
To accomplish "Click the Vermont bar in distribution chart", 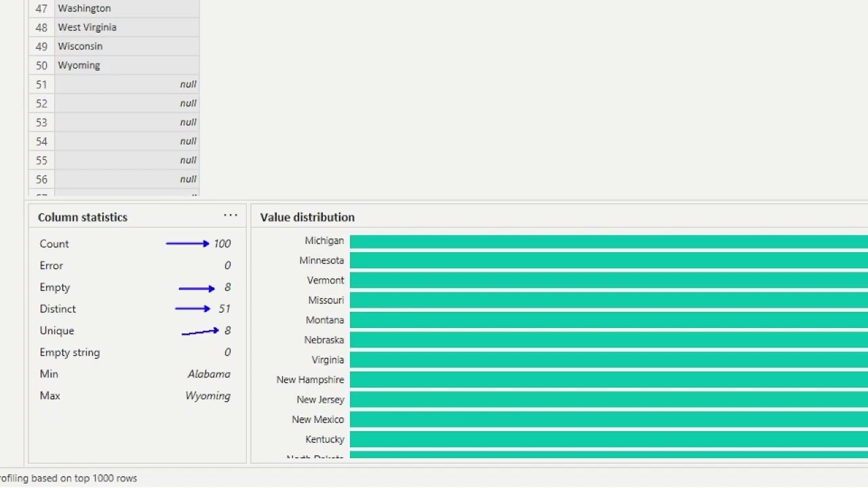I will (609, 280).
